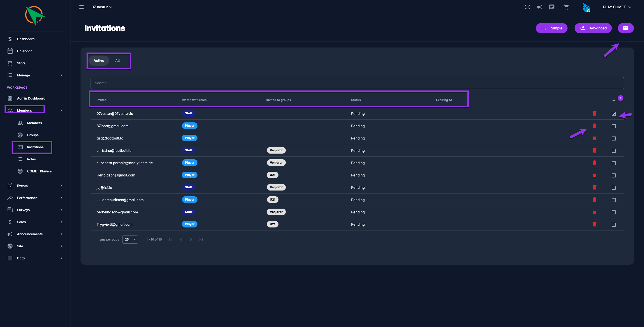The width and height of the screenshot is (644, 327).
Task: Open the items per page dropdown
Action: (x=130, y=240)
